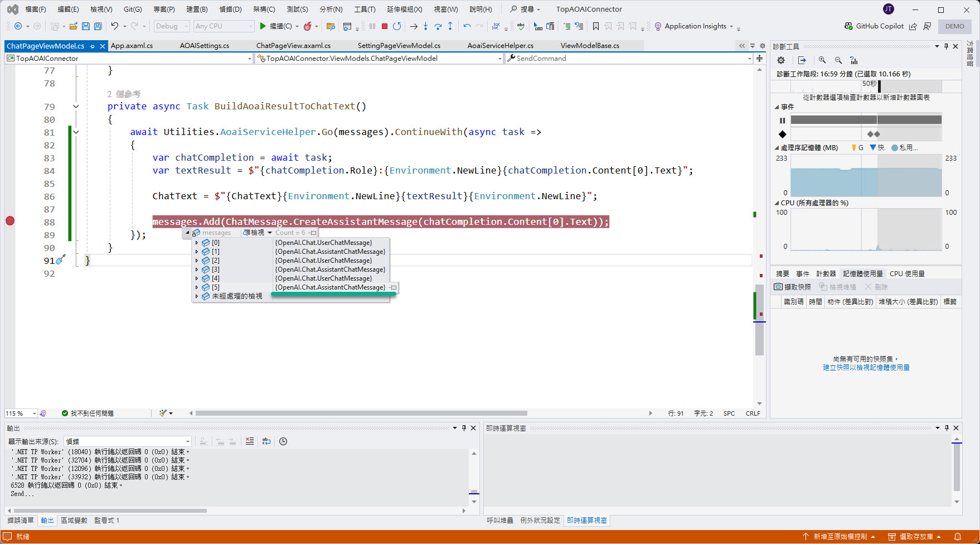
Task: Pause execution via Break All icon
Action: pos(372,26)
